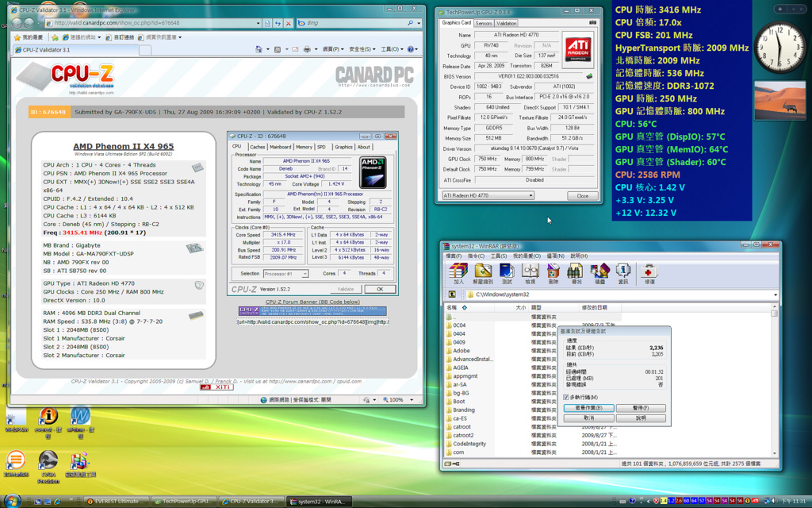Select the CPU-Z Caches tab

[258, 147]
